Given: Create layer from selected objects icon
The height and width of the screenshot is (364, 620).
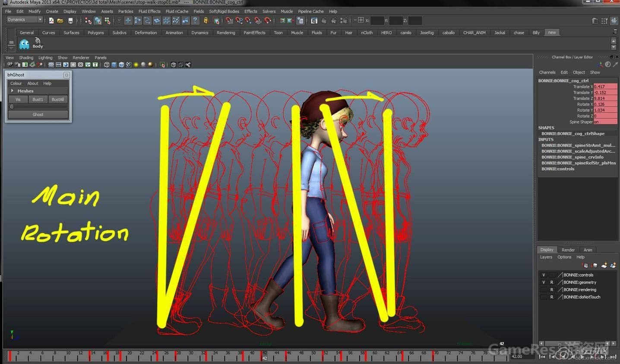Looking at the screenshot, I should 613,265.
